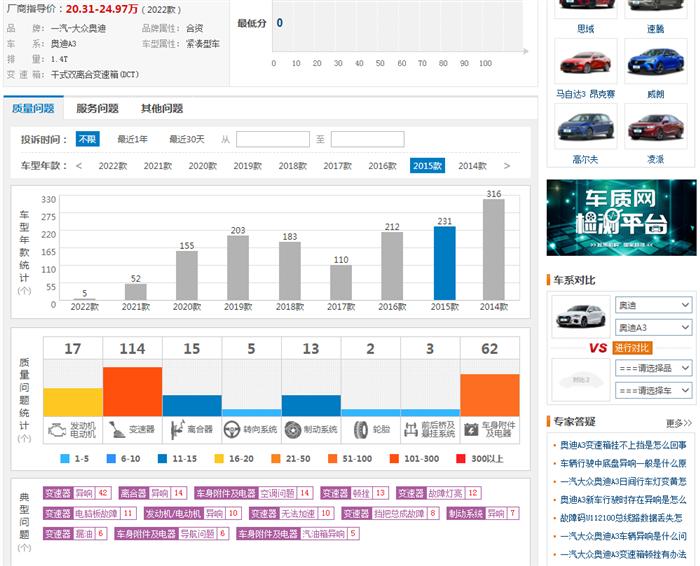The image size is (700, 566).
Task: Click the 发动机/电动机 异响 10 tag
Action: point(193,513)
